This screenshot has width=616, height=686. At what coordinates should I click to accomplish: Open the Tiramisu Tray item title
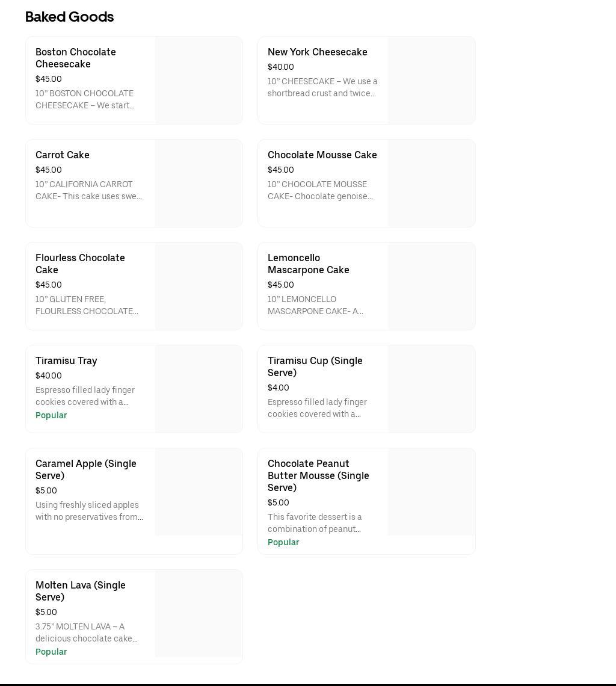click(66, 361)
